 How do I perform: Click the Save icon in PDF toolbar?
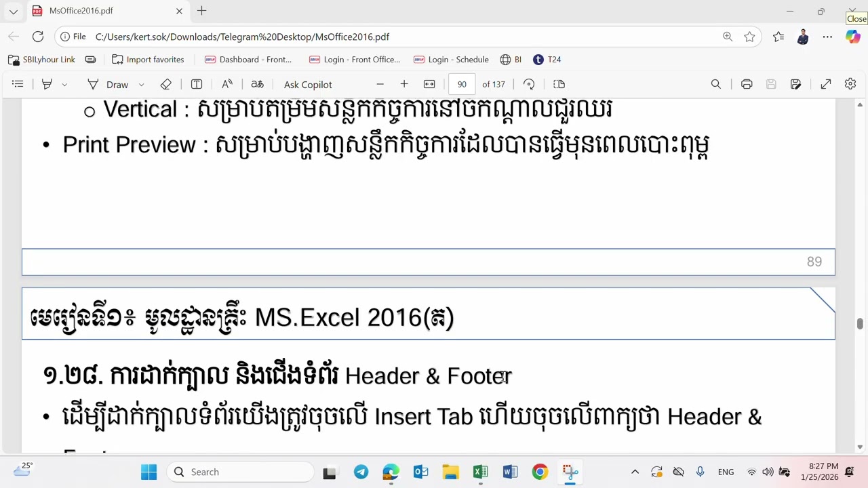[771, 84]
